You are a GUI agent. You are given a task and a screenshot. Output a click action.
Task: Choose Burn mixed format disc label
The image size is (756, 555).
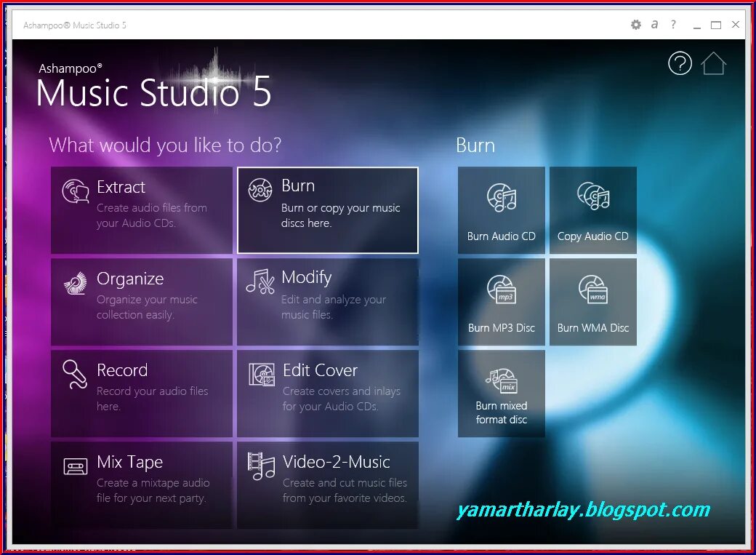pyautogui.click(x=502, y=412)
